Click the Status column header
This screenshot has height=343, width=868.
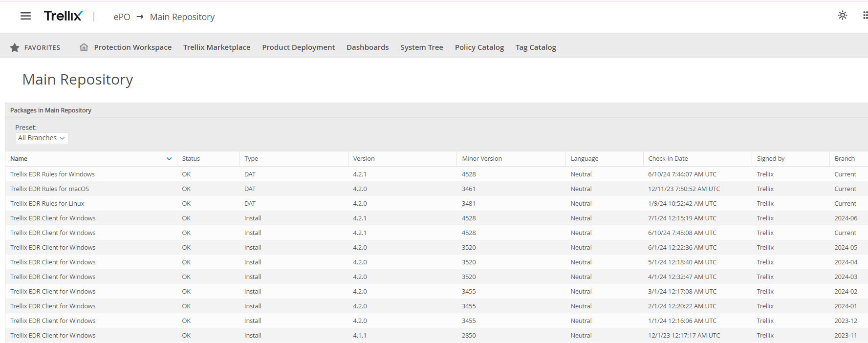(191, 159)
